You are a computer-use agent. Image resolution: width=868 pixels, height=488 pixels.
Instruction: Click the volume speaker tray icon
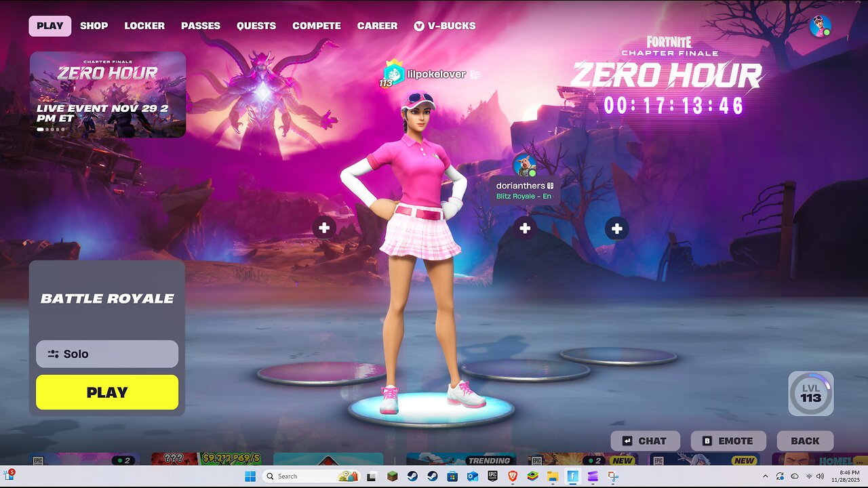[x=820, y=476]
